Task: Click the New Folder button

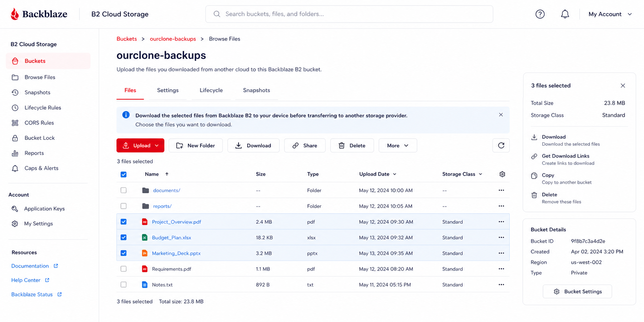Action: (x=196, y=146)
